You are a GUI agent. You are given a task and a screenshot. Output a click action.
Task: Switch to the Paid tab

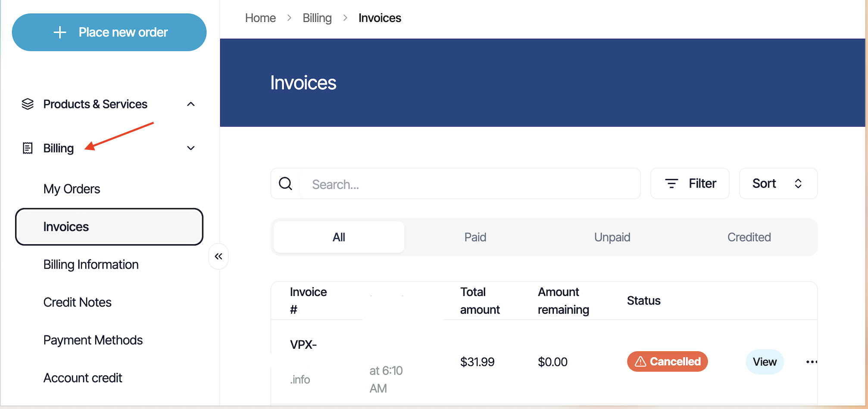coord(475,237)
